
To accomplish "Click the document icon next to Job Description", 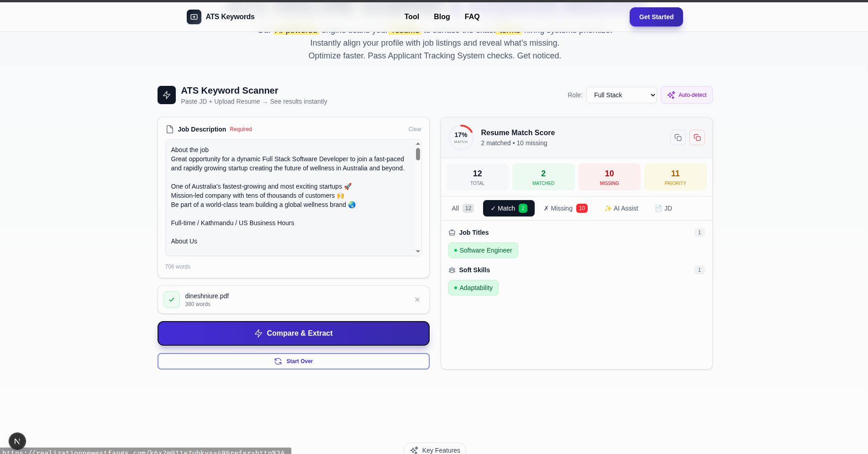I will click(169, 129).
